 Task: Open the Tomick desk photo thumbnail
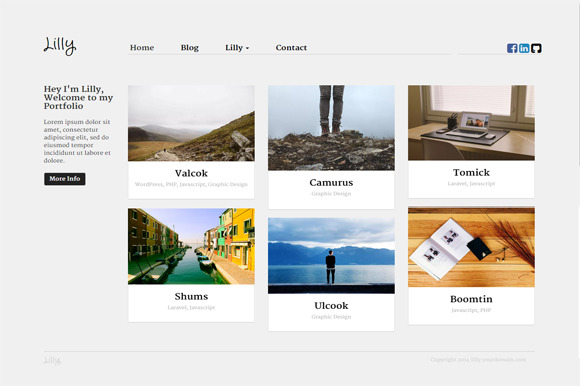point(471,123)
